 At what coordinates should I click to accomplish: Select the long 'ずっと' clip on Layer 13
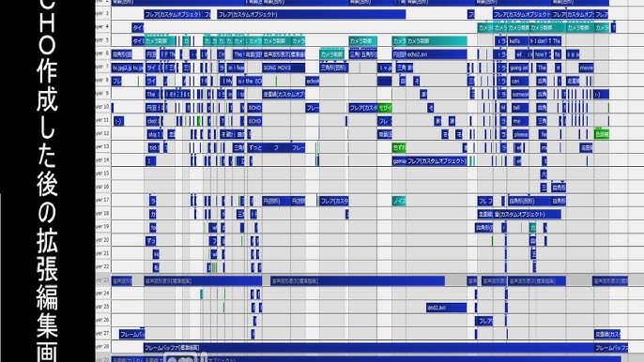tap(268, 147)
